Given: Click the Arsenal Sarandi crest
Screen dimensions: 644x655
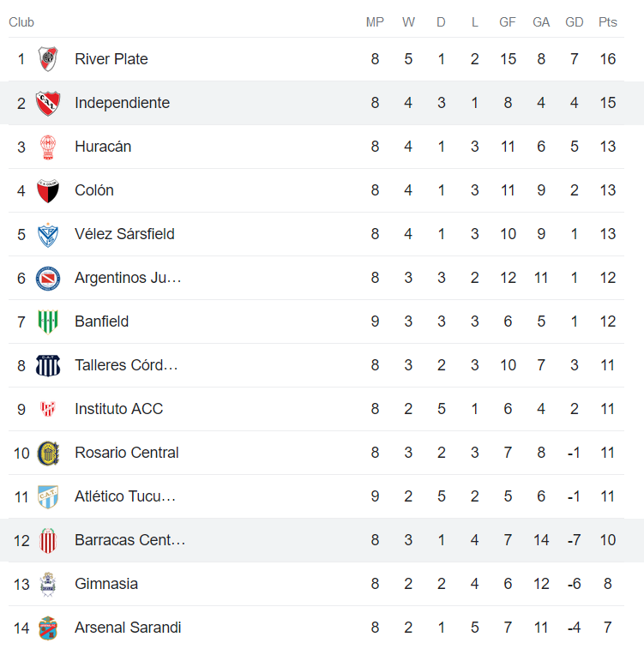Looking at the screenshot, I should click(48, 628).
